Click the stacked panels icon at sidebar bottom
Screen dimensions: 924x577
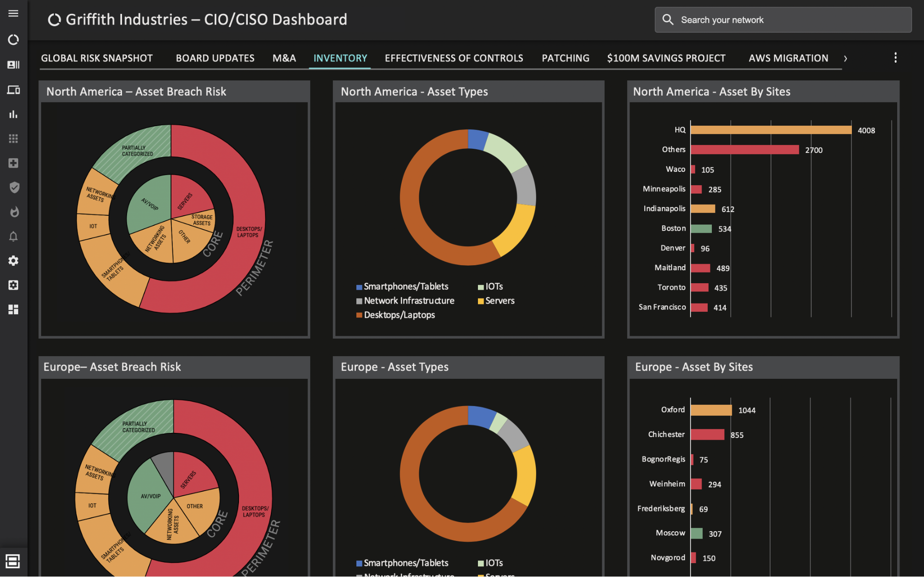13,561
